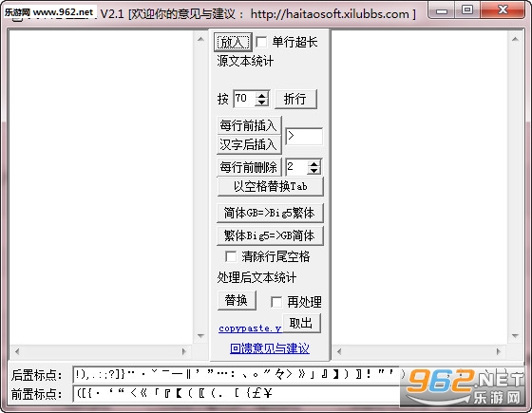Click the 后置标点 punctuation input field
The height and width of the screenshot is (413, 532).
pos(237,375)
